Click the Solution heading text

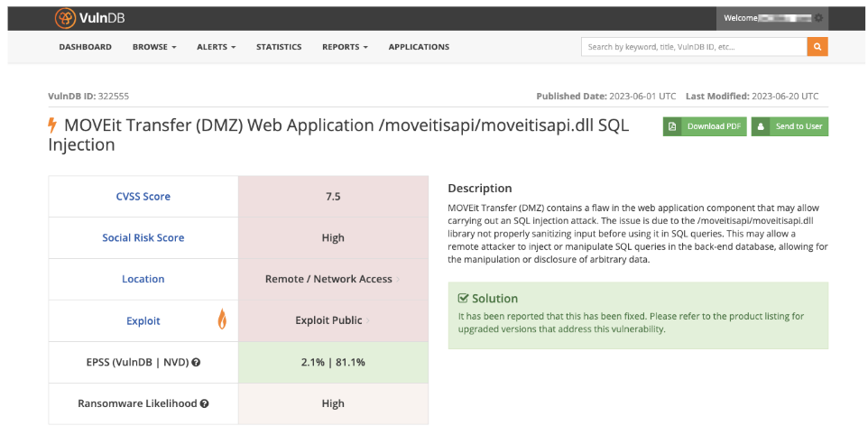pyautogui.click(x=494, y=298)
